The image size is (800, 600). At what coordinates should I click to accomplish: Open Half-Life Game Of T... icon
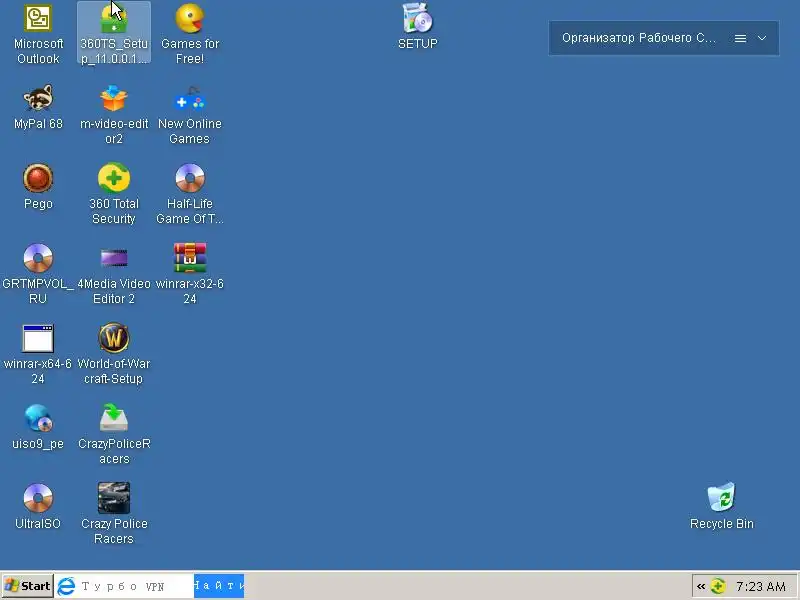click(x=190, y=194)
